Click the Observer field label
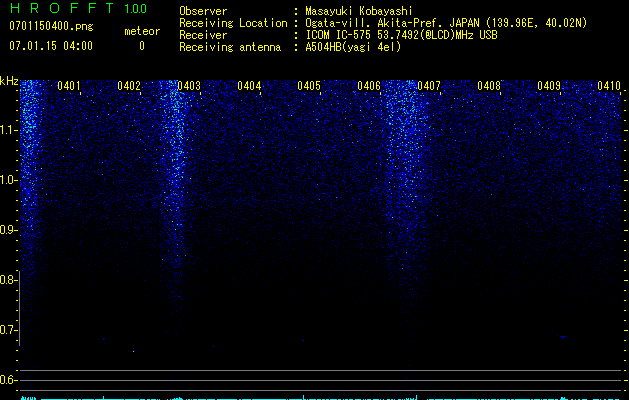Viewport: 629px width, 400px height. [x=203, y=11]
